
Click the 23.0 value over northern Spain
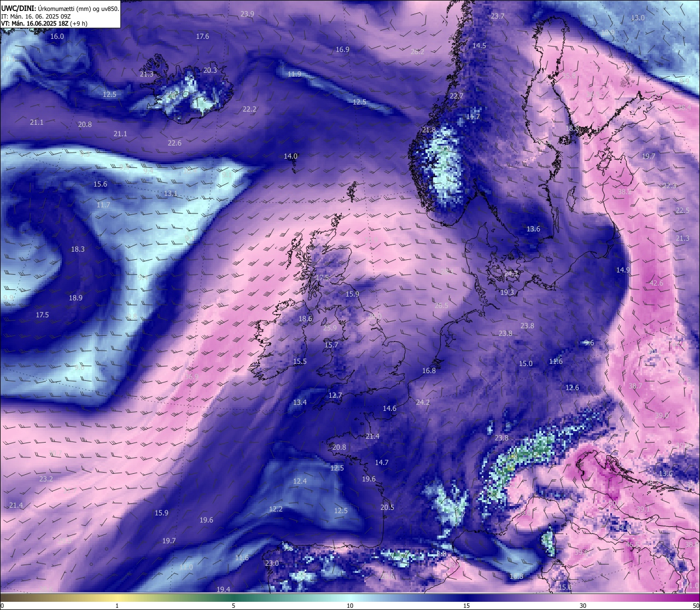(x=272, y=563)
